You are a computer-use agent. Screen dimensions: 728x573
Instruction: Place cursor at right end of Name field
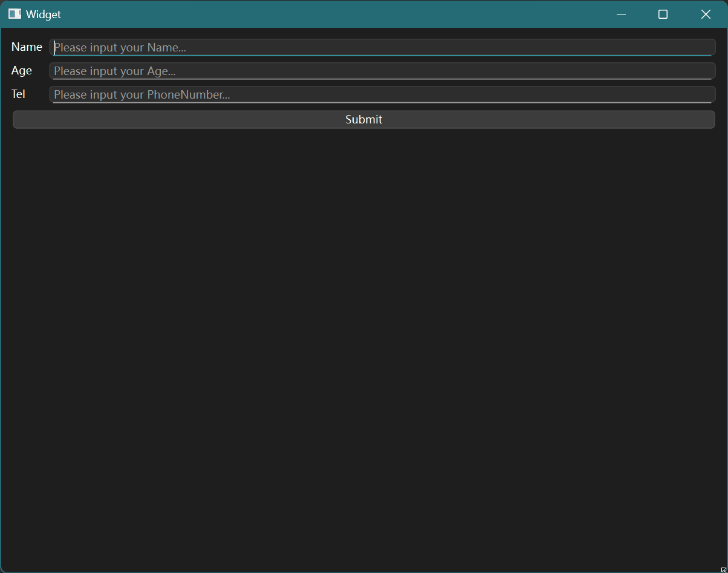coord(707,47)
